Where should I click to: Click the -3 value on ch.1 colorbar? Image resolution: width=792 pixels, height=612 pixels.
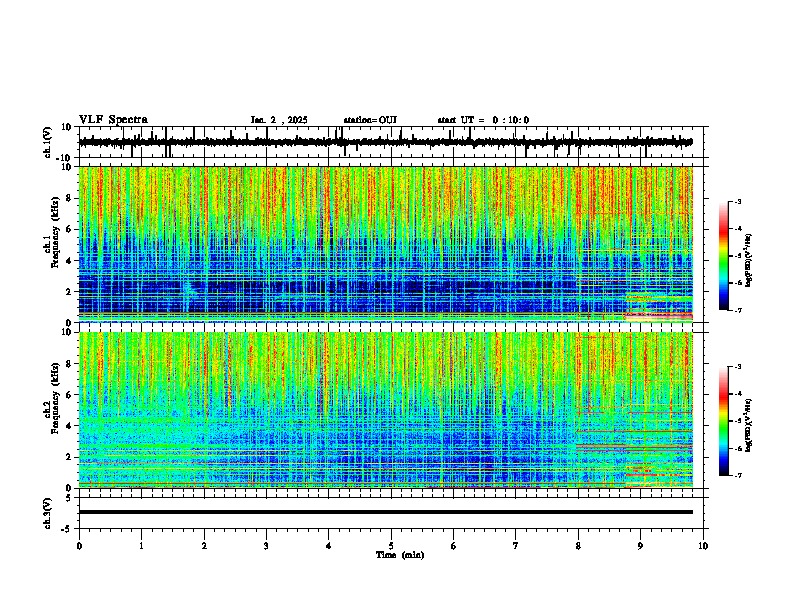[737, 201]
